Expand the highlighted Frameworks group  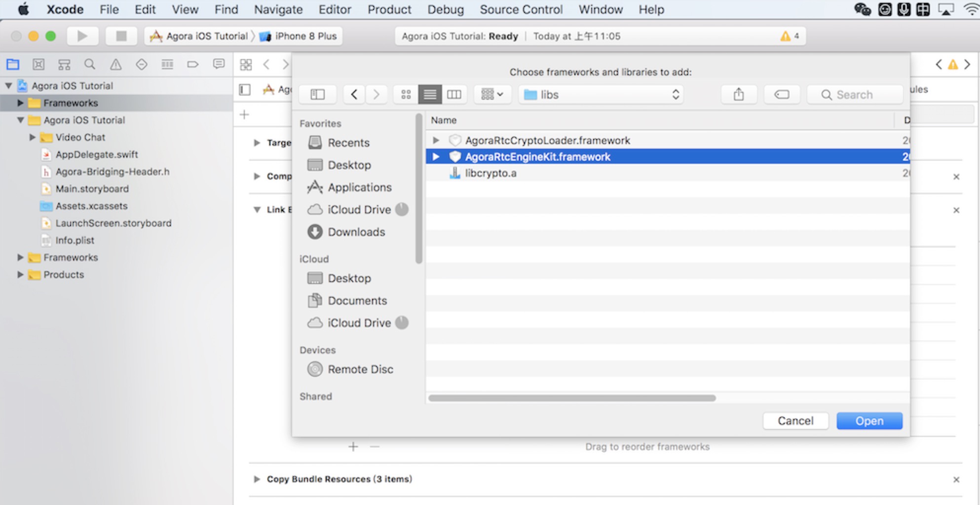pos(20,103)
